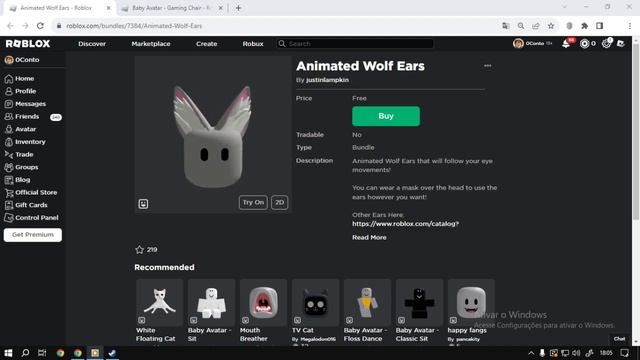The width and height of the screenshot is (640, 360).
Task: Open Baby Avatar - Sit thumbnail
Action: pos(211,302)
